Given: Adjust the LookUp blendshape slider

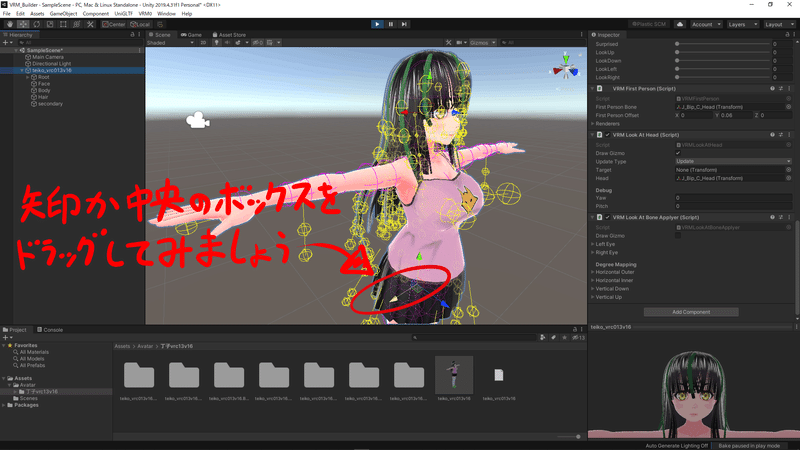Looking at the screenshot, I should point(723,53).
